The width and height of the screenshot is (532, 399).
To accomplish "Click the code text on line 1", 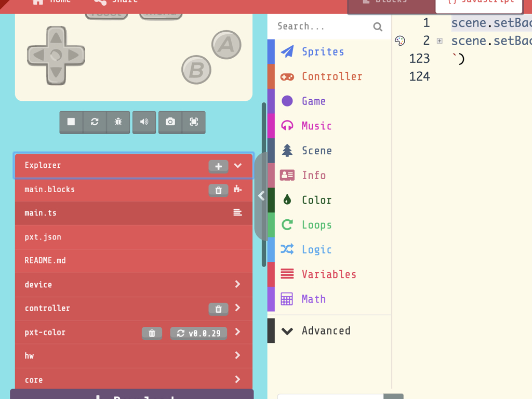I will click(491, 23).
